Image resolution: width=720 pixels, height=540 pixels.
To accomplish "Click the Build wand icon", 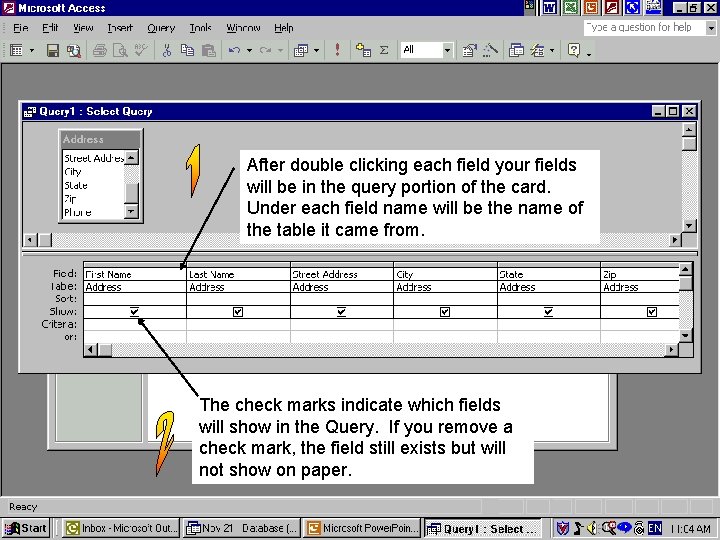I will click(490, 50).
